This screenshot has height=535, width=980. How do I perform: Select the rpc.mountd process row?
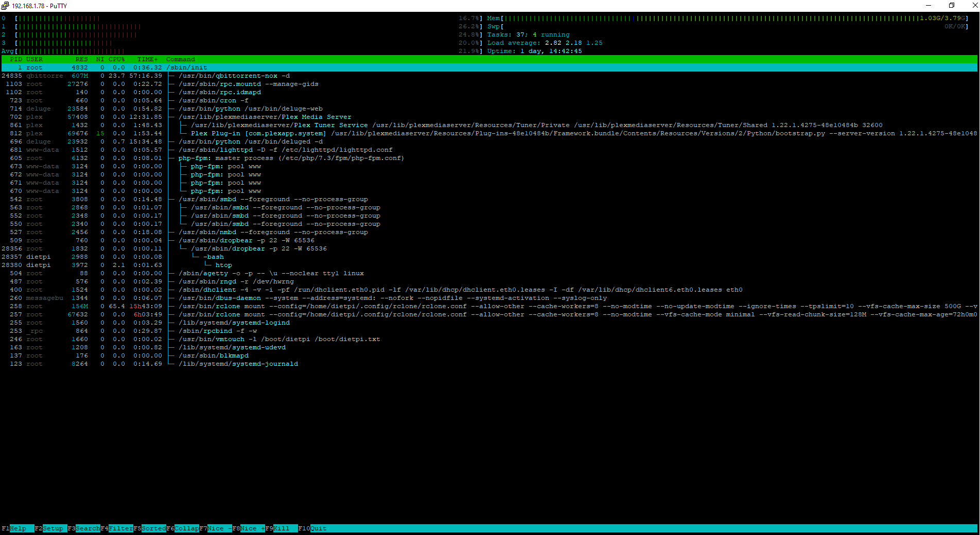point(489,84)
